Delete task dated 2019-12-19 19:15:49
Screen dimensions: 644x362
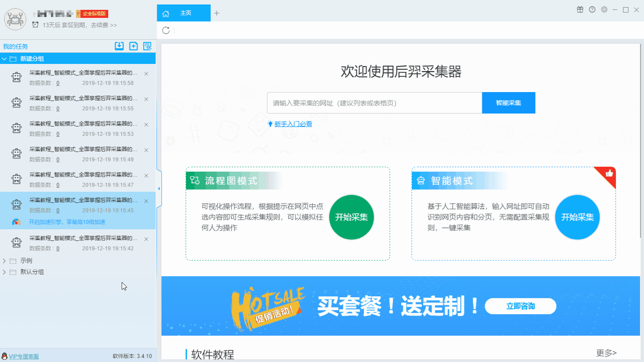click(146, 150)
